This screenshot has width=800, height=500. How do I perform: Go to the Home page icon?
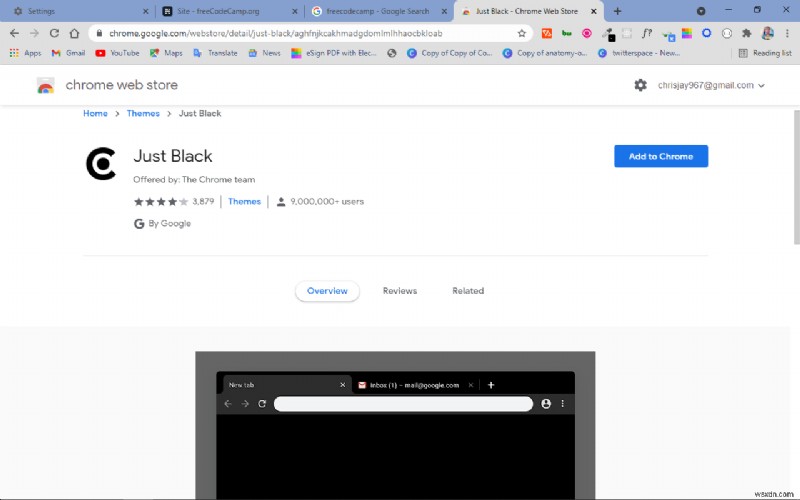point(74,33)
